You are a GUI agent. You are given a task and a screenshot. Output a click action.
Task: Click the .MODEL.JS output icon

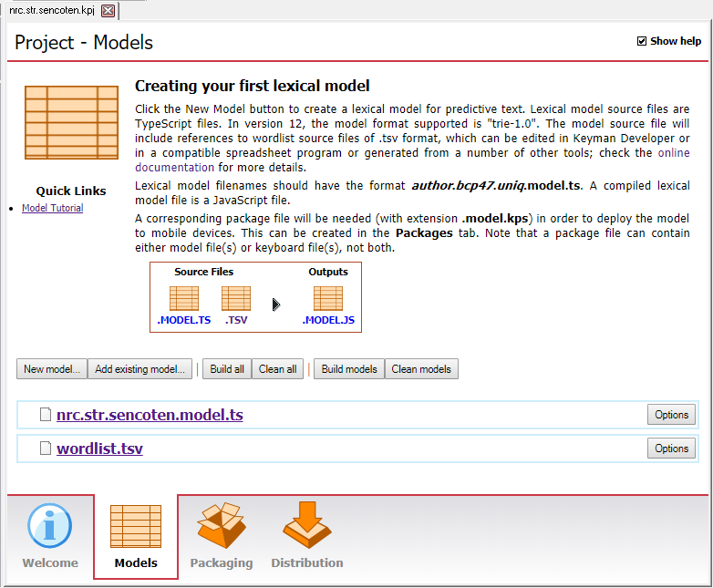[x=328, y=298]
